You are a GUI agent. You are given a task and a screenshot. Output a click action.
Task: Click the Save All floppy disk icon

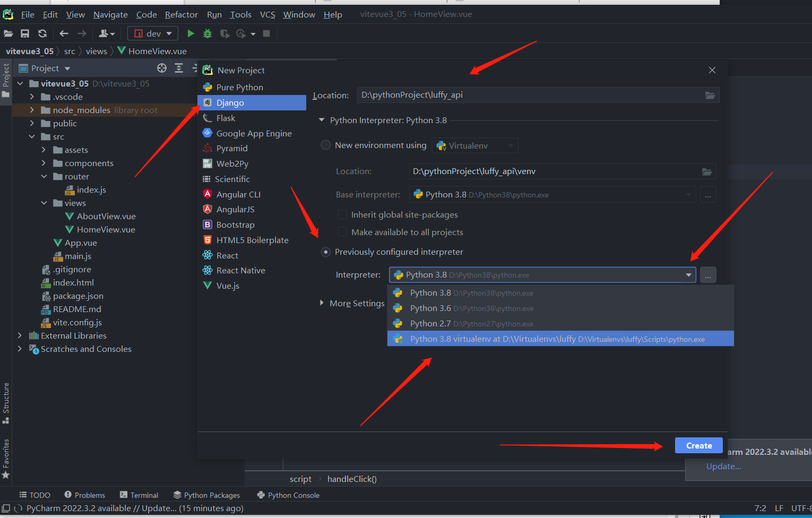(x=25, y=33)
